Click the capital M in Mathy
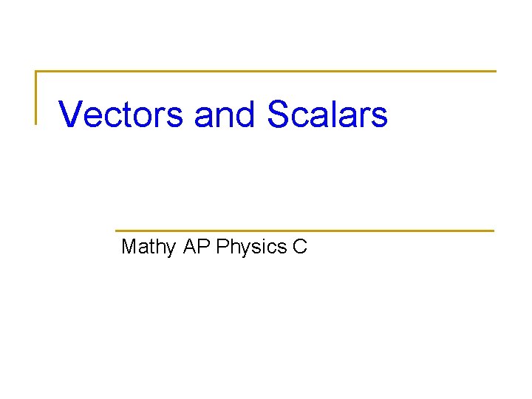532x399 pixels. click(x=129, y=247)
